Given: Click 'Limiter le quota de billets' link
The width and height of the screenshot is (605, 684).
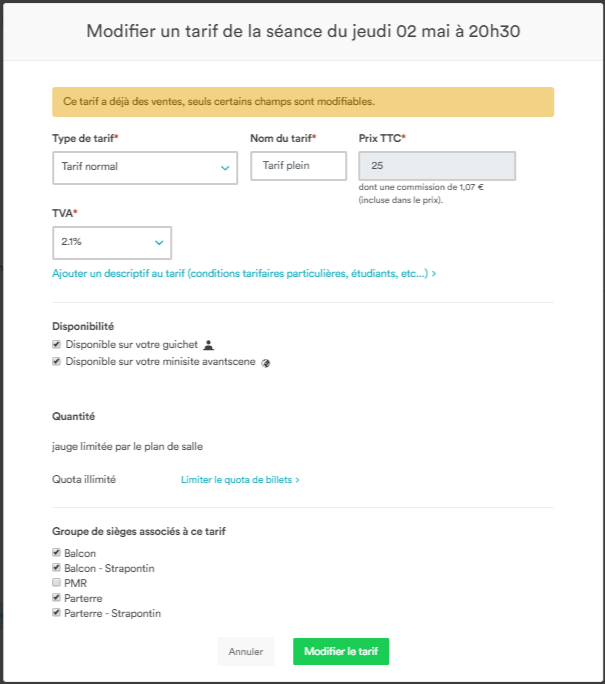Looking at the screenshot, I should [x=240, y=480].
